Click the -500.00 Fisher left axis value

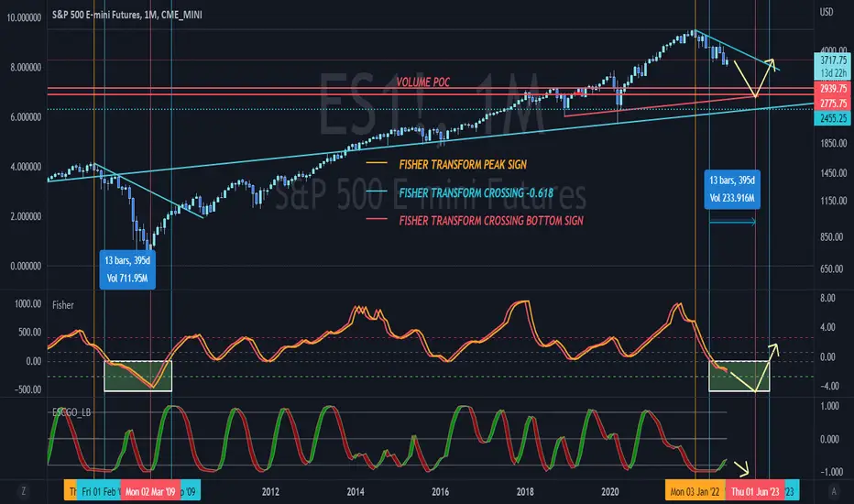[28, 389]
